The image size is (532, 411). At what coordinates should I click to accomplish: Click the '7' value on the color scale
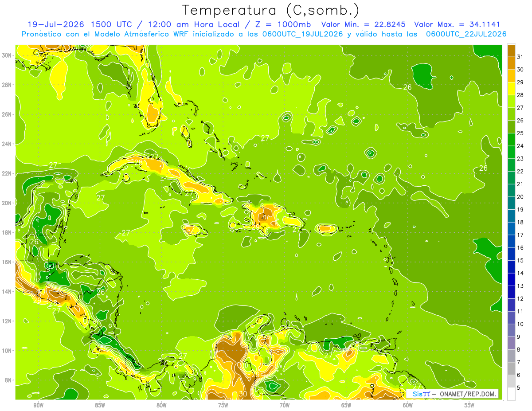[519, 362]
